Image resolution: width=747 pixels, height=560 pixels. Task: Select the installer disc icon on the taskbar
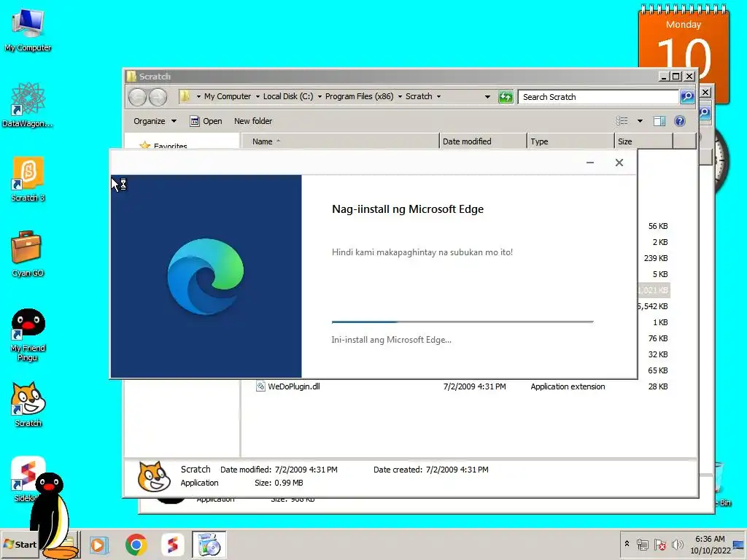point(209,545)
